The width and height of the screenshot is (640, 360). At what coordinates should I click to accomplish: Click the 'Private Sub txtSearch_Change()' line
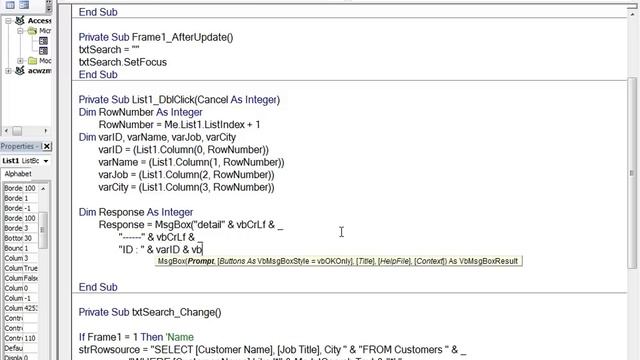(x=150, y=312)
